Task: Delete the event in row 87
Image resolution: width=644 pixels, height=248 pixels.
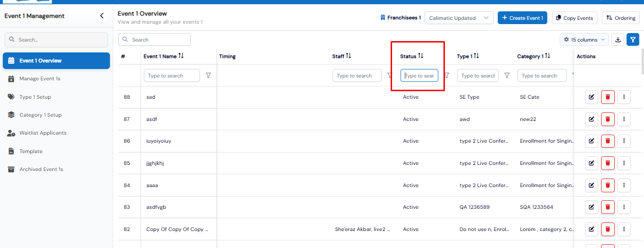Action: (608, 119)
